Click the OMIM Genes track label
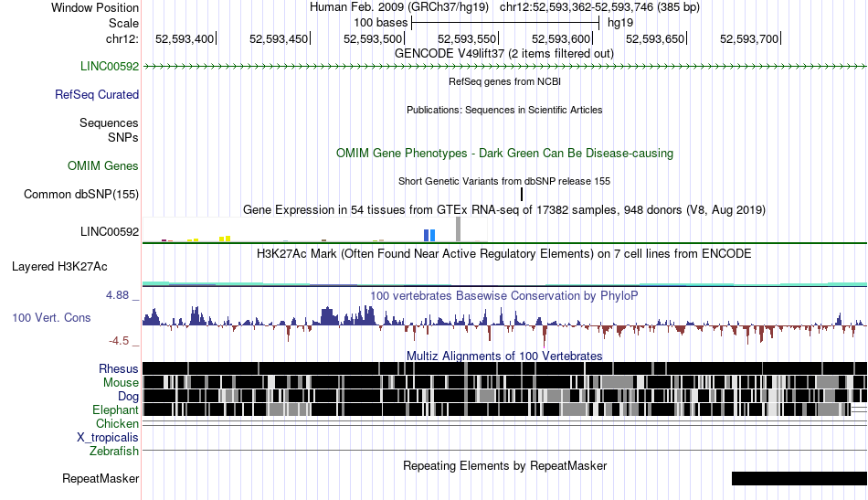868x500 pixels. [x=103, y=166]
